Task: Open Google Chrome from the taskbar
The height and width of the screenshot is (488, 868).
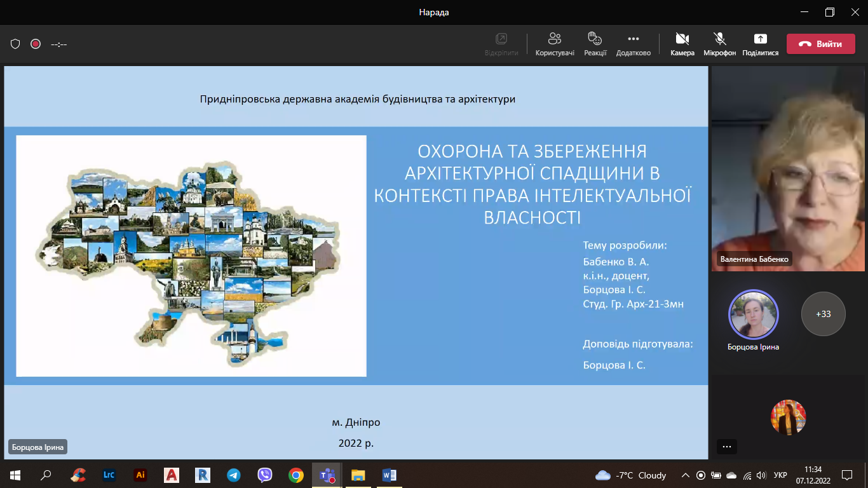Action: pyautogui.click(x=296, y=475)
